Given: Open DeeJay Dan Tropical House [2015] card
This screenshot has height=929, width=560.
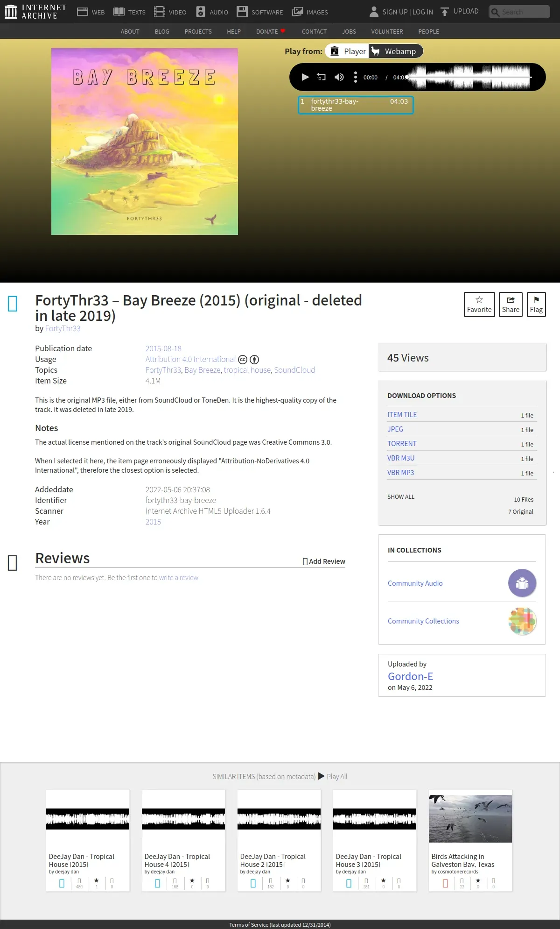Looking at the screenshot, I should coord(88,841).
